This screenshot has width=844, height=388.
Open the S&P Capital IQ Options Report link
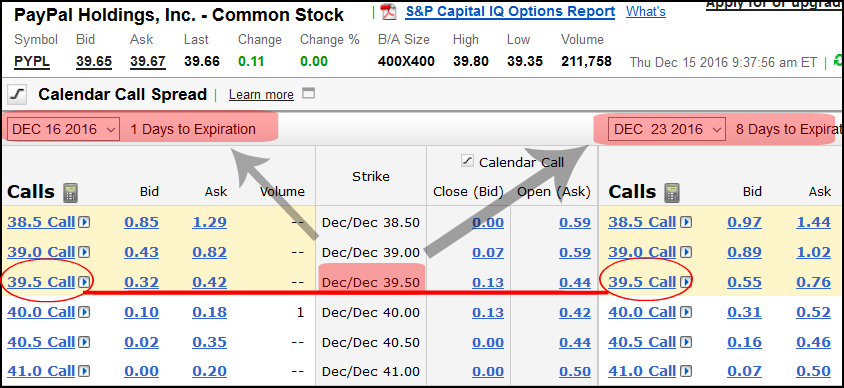510,12
